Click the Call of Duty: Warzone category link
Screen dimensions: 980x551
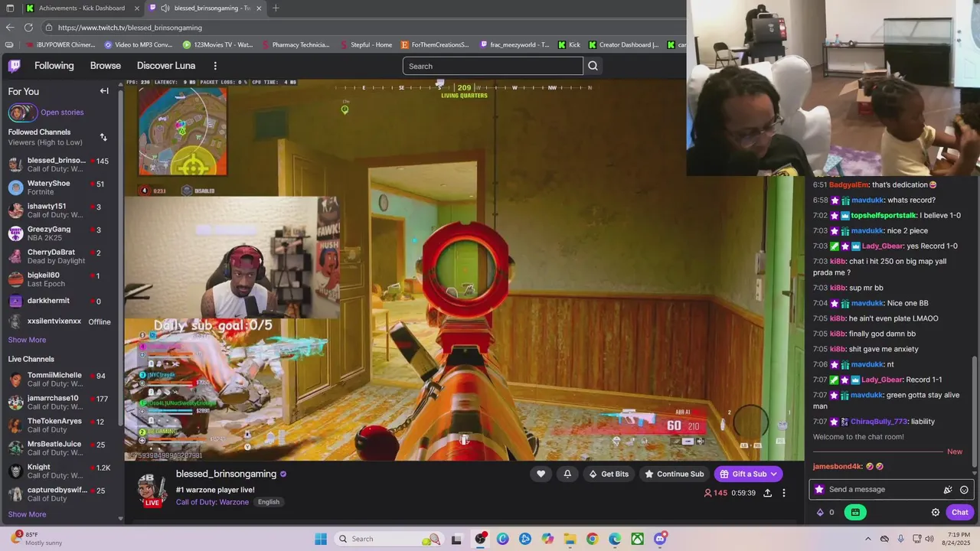[212, 502]
